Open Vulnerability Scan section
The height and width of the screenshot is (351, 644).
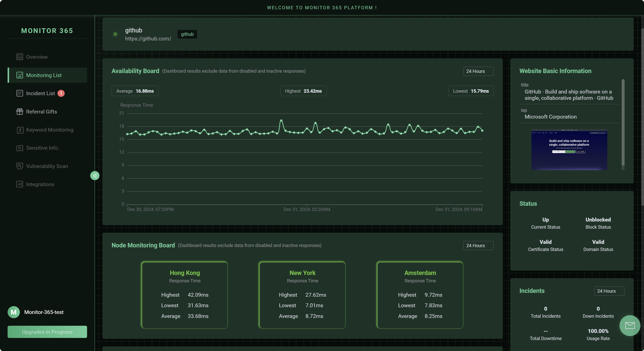click(x=47, y=166)
